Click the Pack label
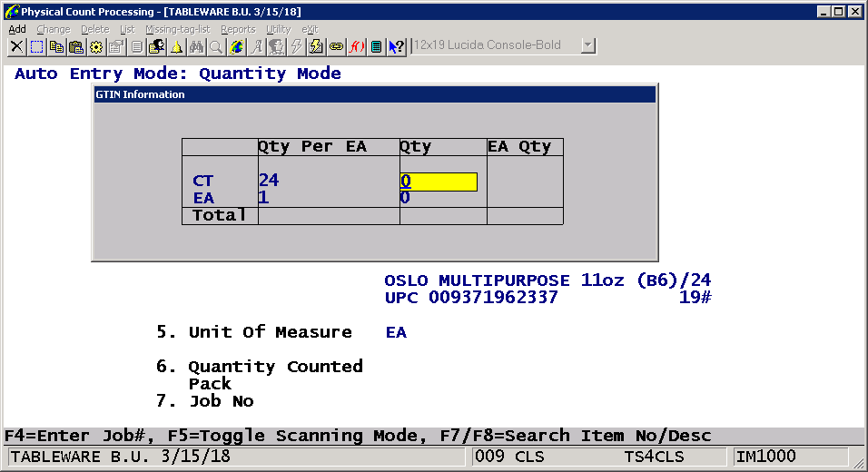 click(x=210, y=384)
